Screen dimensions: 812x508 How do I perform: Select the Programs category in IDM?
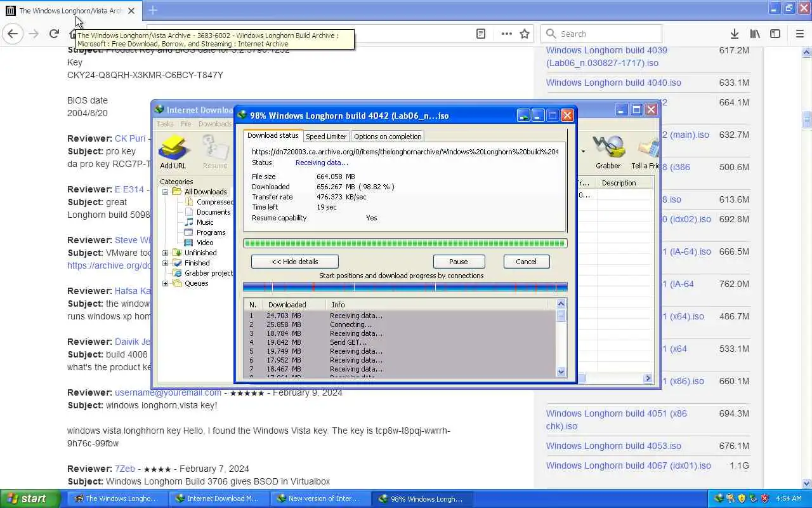tap(211, 232)
